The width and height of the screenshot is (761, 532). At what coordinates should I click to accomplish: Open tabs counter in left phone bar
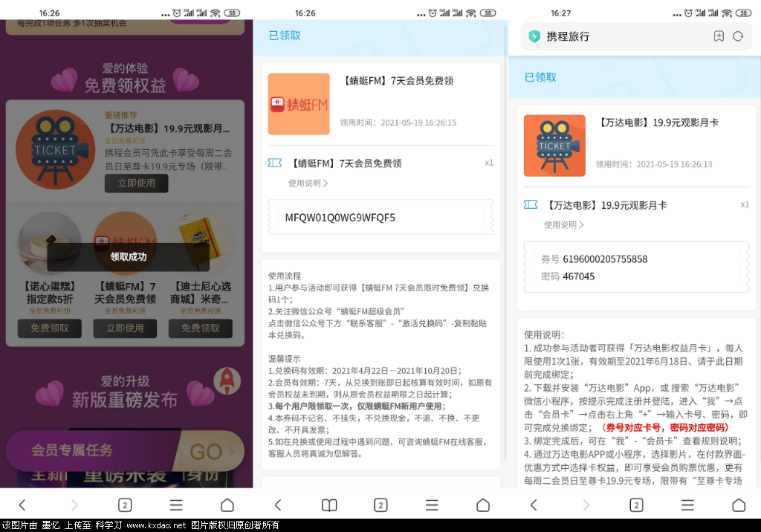(125, 505)
